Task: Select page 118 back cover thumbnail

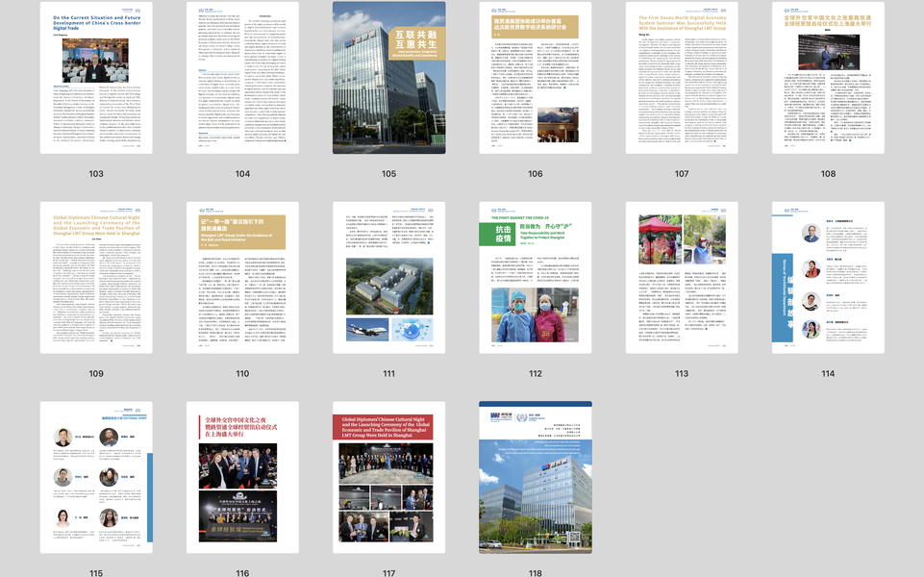Action: 535,477
